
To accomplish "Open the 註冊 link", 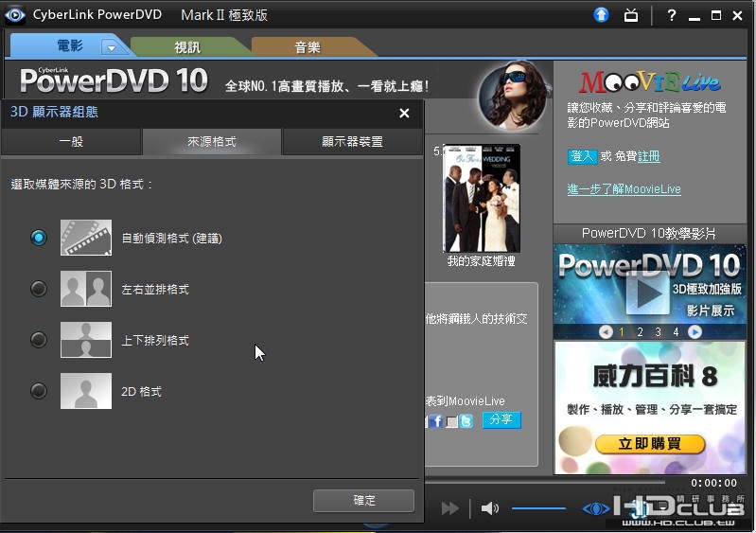I will pyautogui.click(x=648, y=156).
